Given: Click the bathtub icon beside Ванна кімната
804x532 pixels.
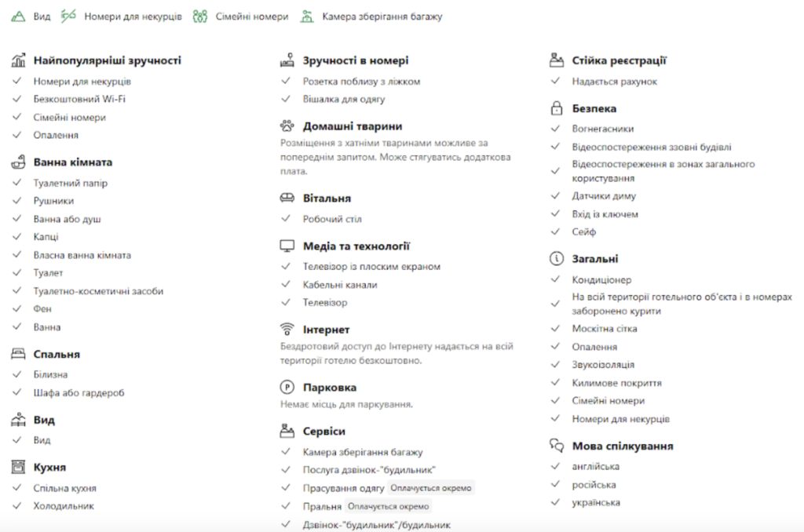Looking at the screenshot, I should click(19, 162).
